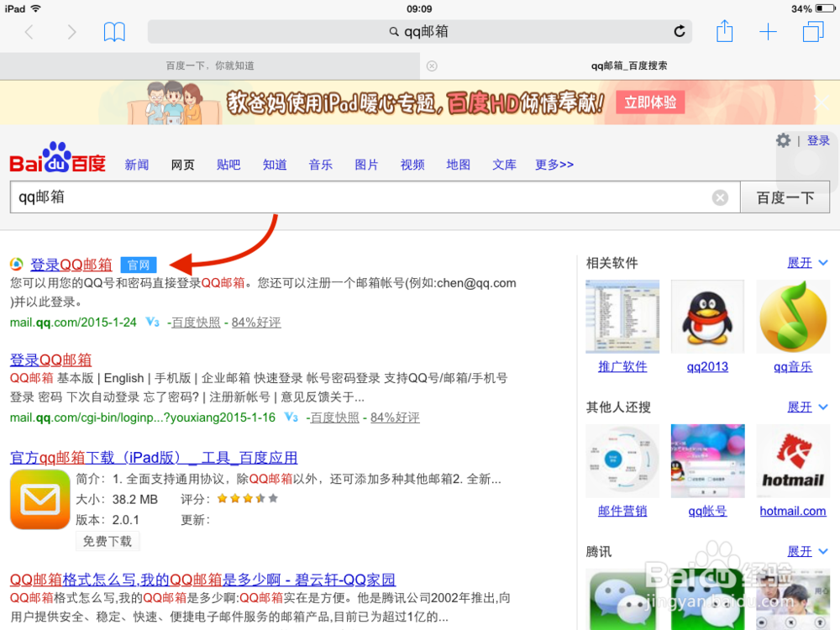Screen dimensions: 840x630
Task: Dismiss the banner ad with the X
Action: coord(822,102)
